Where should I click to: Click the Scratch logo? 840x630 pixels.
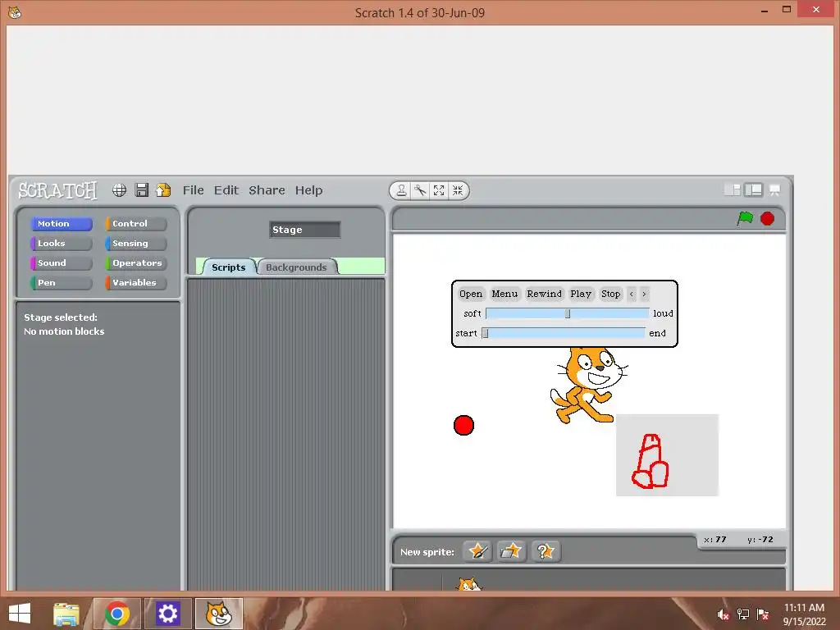58,190
